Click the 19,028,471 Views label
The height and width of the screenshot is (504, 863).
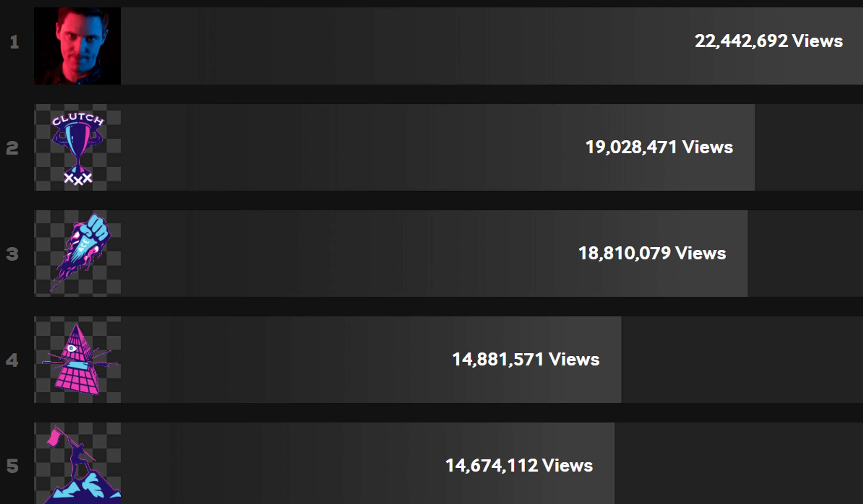tap(659, 147)
